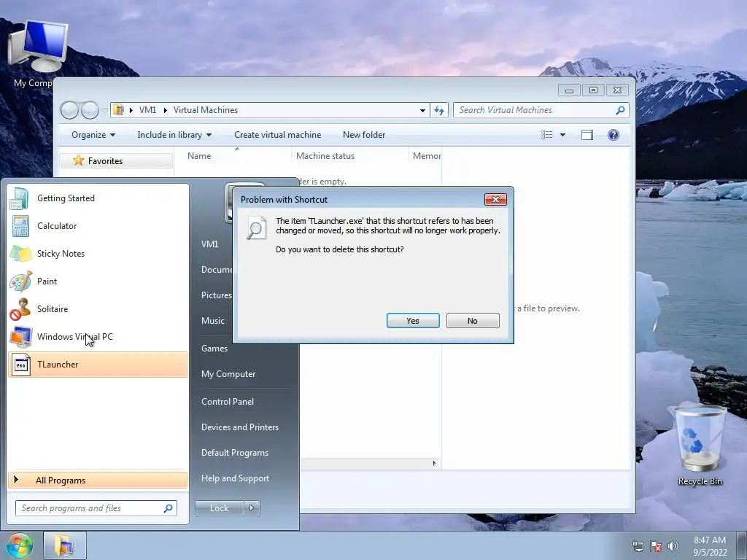Expand the Include in library dropdown
This screenshot has width=747, height=560.
tap(174, 135)
